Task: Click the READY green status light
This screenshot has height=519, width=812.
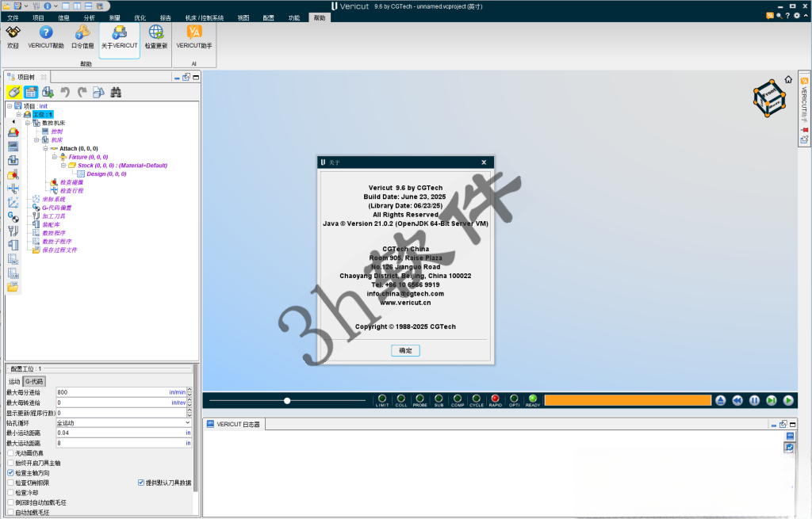Action: tap(532, 399)
